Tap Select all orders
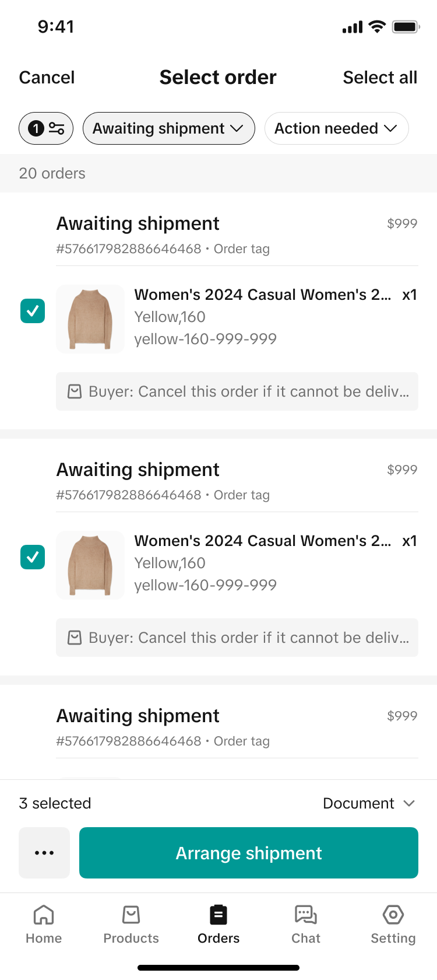This screenshot has height=980, width=437. pos(380,78)
